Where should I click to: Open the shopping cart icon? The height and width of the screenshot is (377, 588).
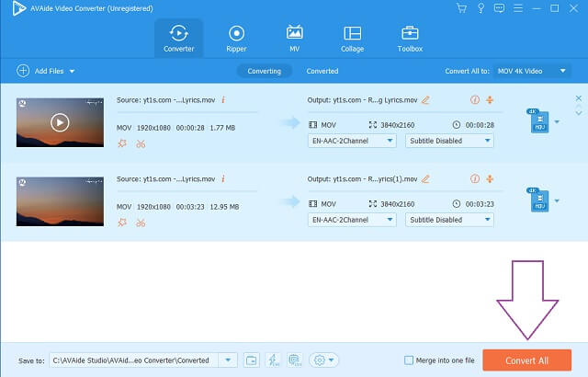coord(461,8)
